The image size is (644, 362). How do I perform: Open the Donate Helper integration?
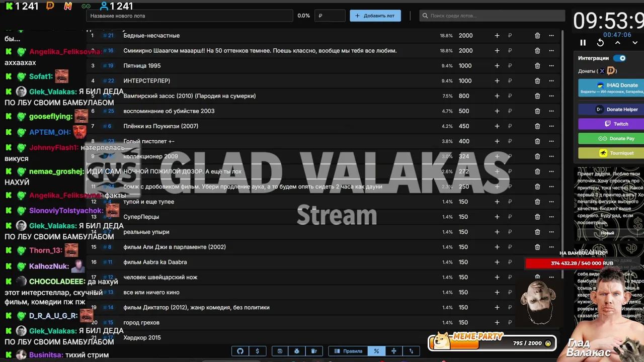(x=611, y=109)
